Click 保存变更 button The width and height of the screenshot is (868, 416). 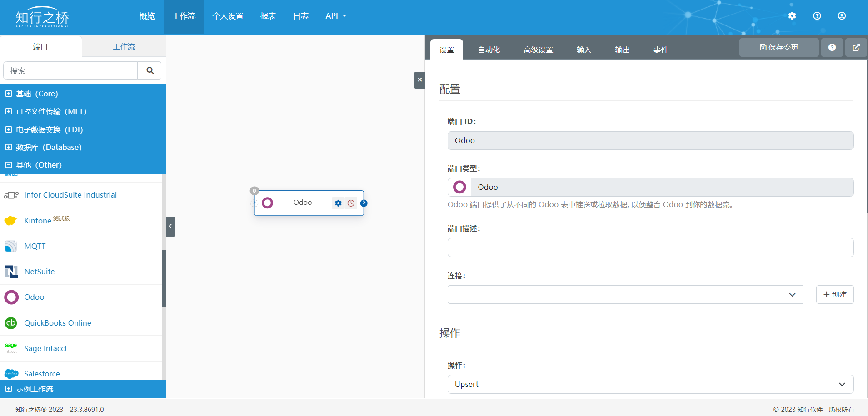point(779,47)
